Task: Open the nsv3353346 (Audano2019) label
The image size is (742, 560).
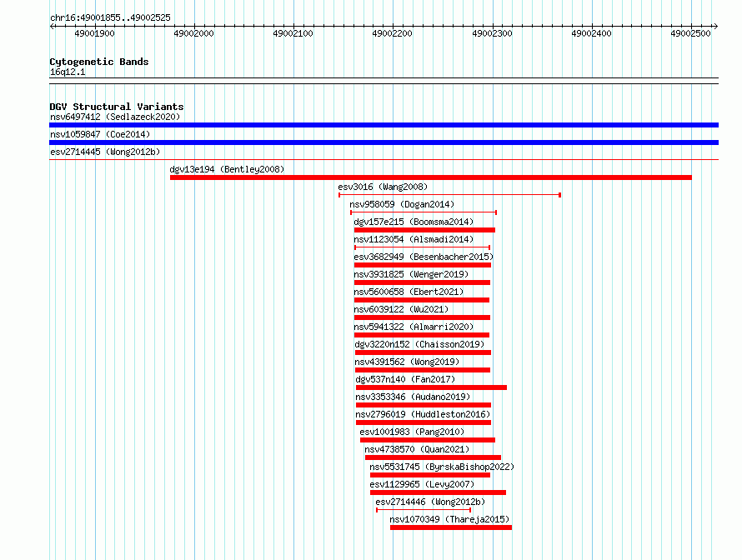Action: click(x=413, y=397)
